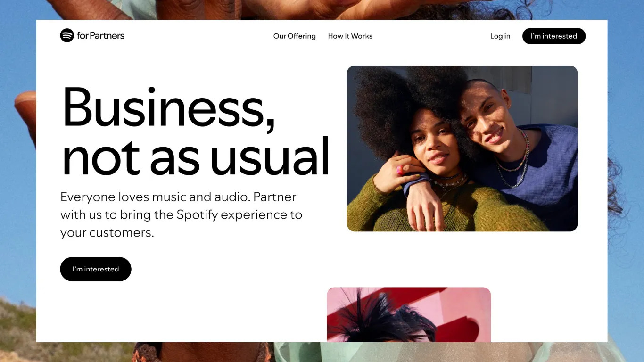This screenshot has height=362, width=644.
Task: Click I'm interested button below the paragraph
Action: 96,269
